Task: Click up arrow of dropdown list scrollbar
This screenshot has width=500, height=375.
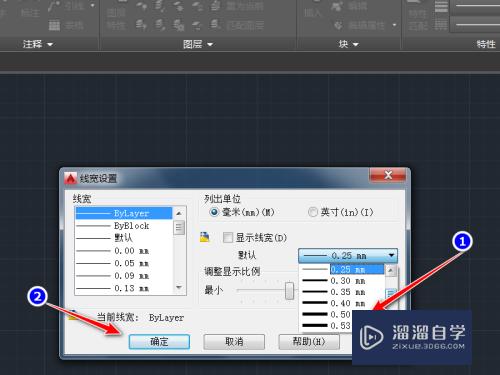Action: click(x=391, y=270)
